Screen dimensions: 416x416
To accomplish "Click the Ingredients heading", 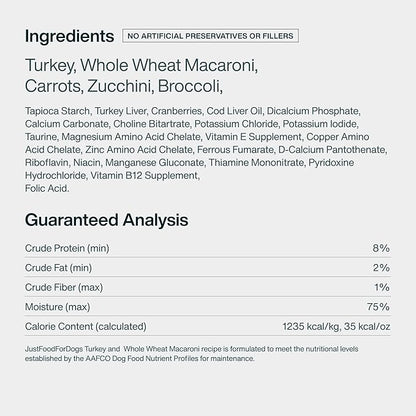I will point(69,36).
